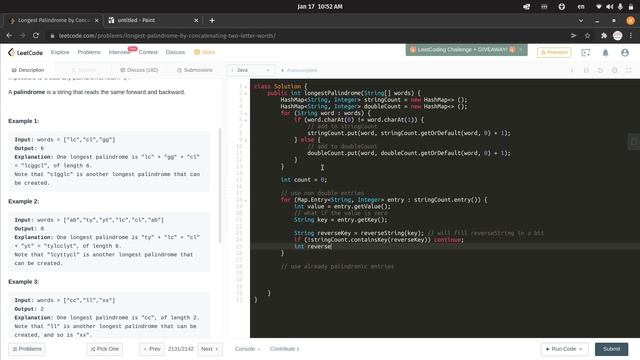Close the Longest Palindrome tab

(97, 20)
